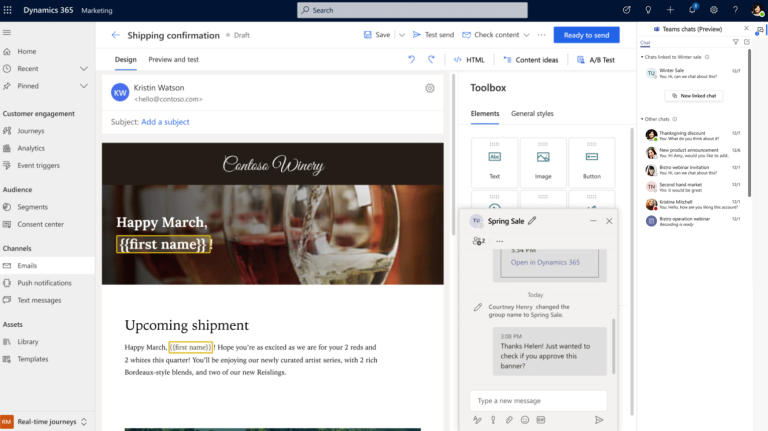Open more options in Spring Sale chat
The image size is (768, 431).
point(500,241)
